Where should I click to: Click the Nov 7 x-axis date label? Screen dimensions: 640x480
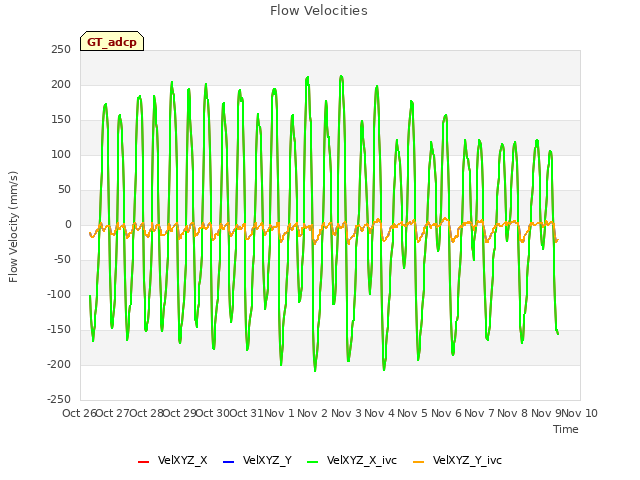point(479,413)
